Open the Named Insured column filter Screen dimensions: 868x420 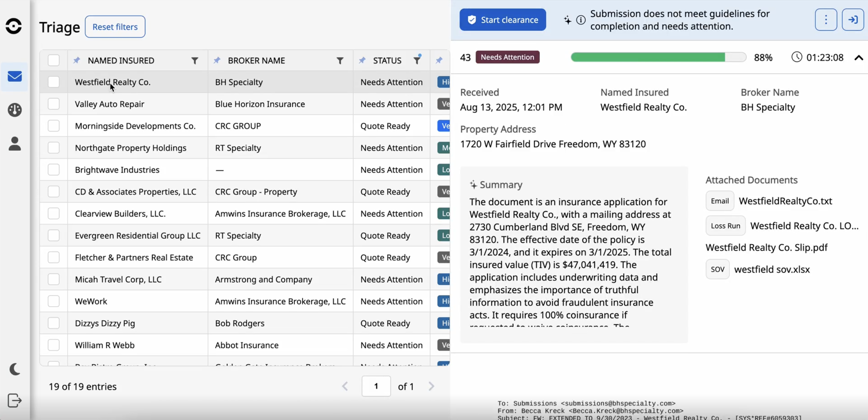coord(195,60)
